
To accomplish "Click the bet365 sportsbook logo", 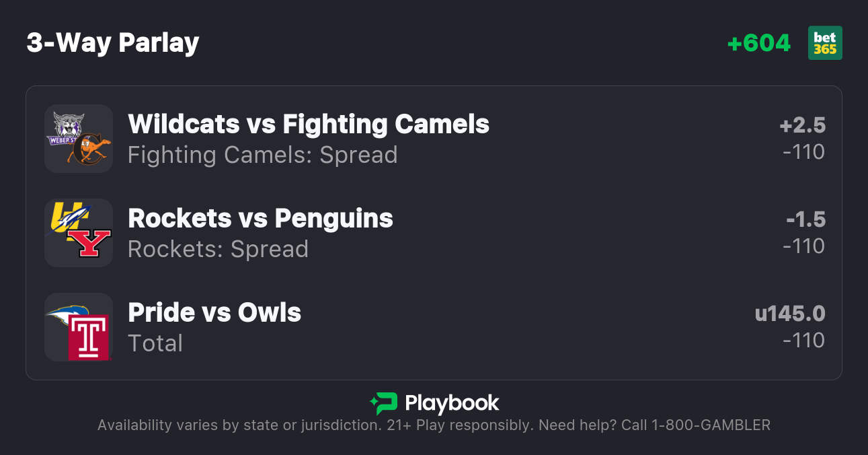I will coord(825,43).
